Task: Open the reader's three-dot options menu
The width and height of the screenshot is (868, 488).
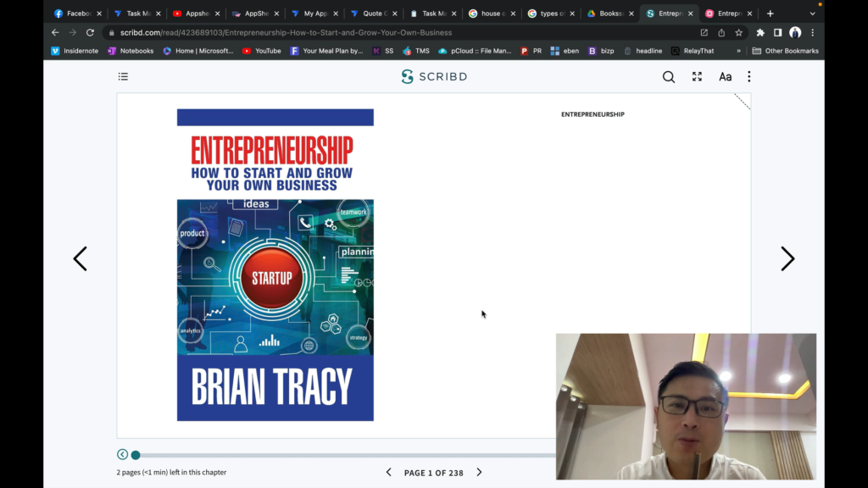Action: tap(749, 76)
